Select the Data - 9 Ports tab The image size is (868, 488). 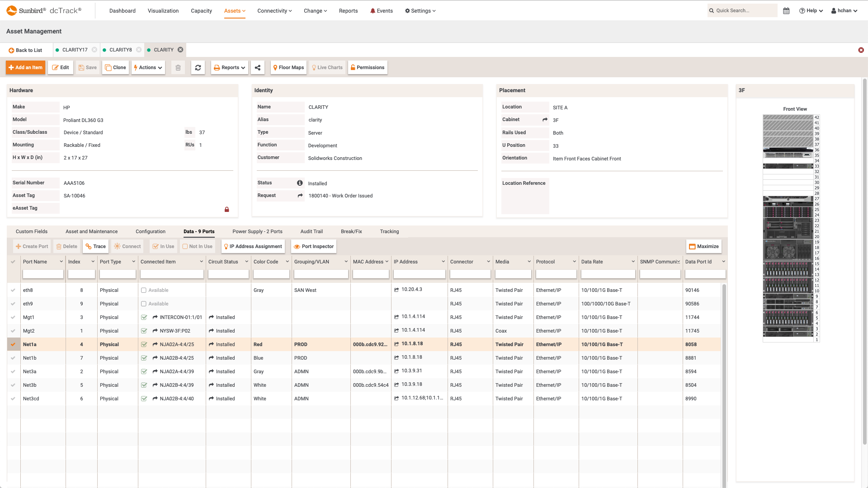(199, 231)
